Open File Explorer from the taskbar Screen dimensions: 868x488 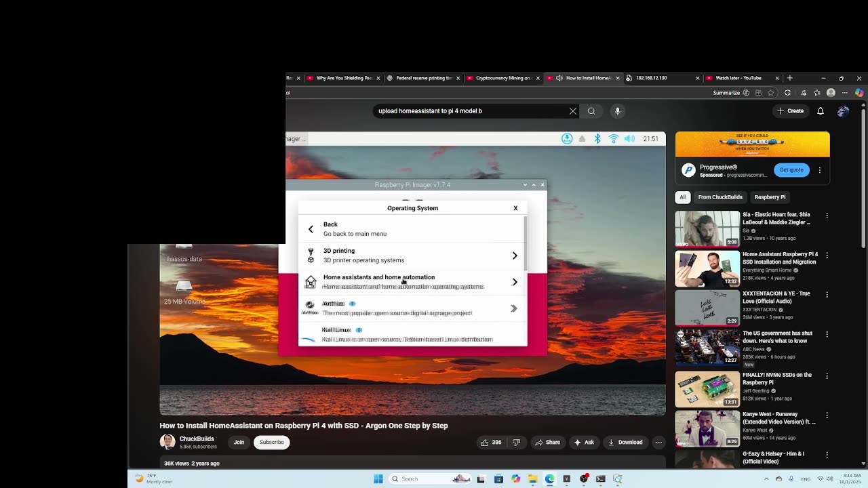click(532, 479)
